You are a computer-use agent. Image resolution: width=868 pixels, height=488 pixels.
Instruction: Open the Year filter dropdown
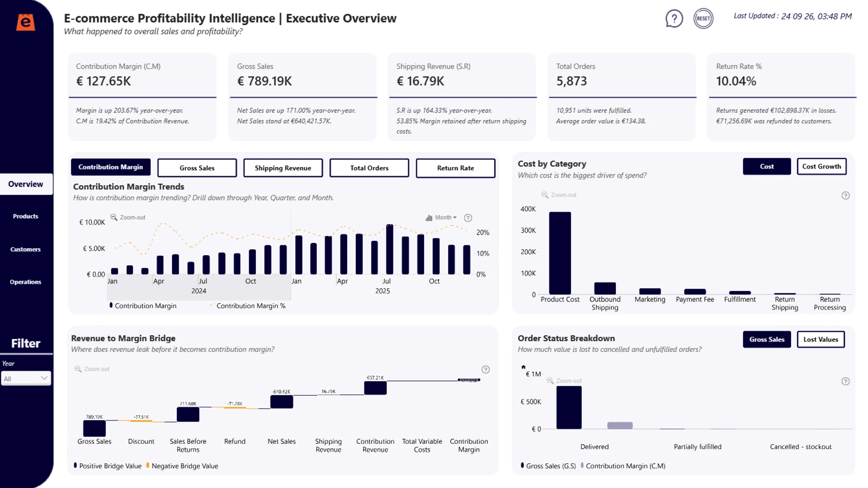(x=26, y=378)
